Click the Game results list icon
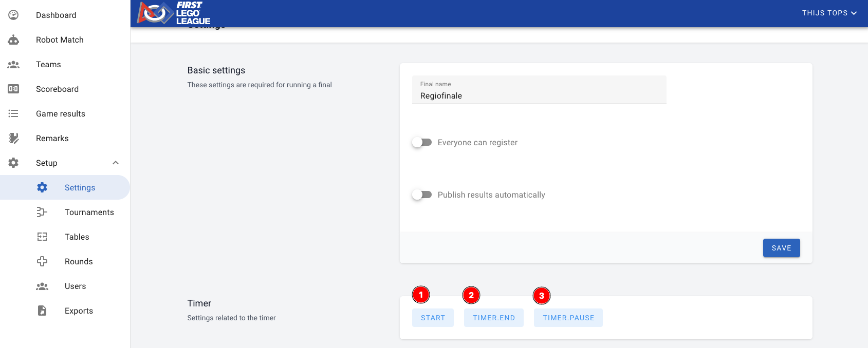 point(13,114)
